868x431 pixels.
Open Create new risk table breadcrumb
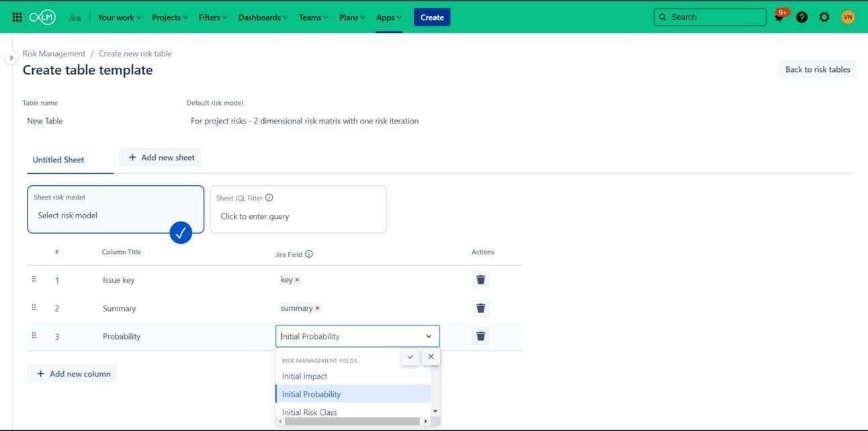[135, 54]
